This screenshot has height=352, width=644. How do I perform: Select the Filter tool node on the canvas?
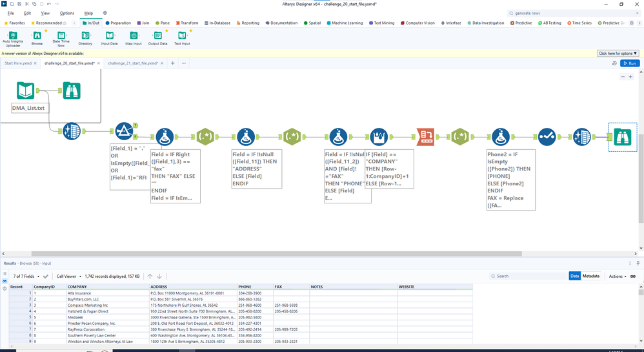(124, 132)
